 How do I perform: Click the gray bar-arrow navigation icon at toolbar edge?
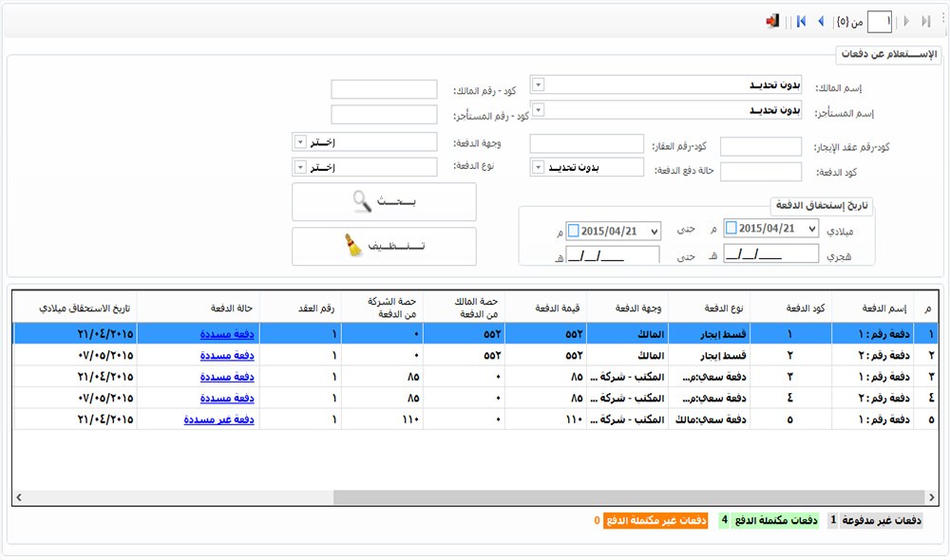(925, 21)
